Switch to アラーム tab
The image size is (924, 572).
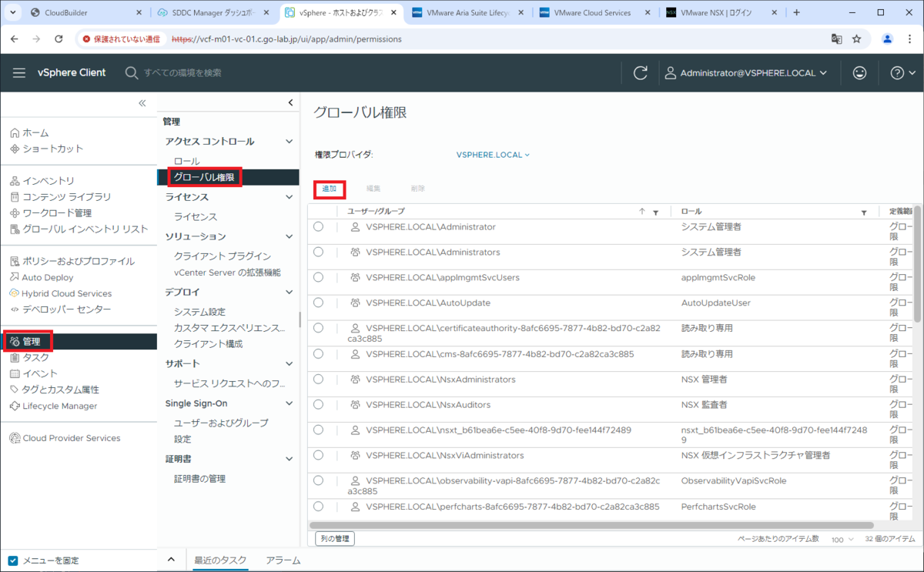pos(283,560)
